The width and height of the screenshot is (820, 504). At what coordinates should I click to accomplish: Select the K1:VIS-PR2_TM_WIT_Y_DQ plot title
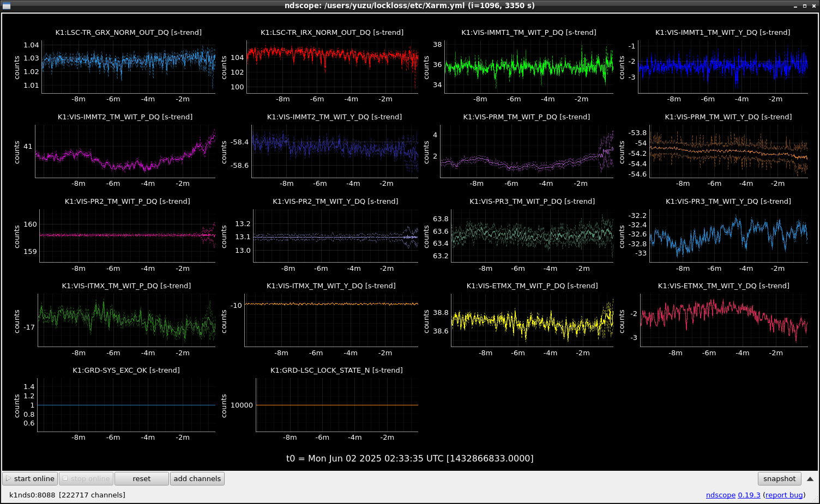click(336, 201)
